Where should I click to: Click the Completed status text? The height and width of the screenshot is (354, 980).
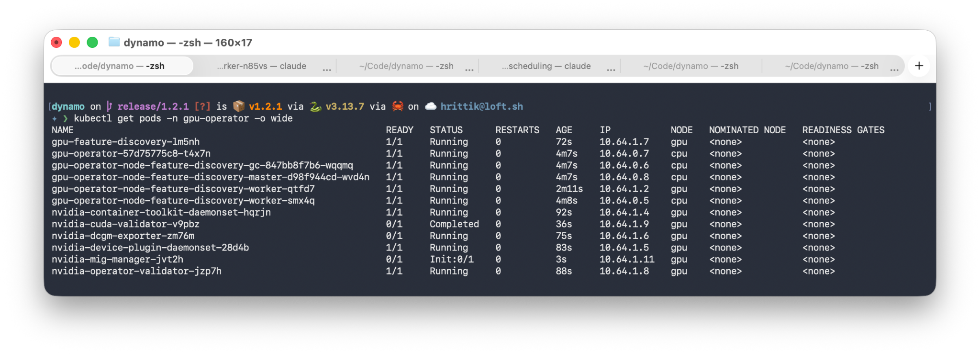454,224
